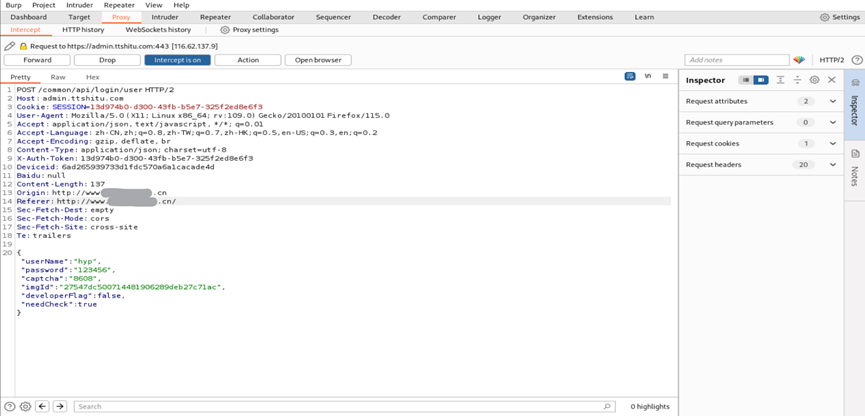This screenshot has height=416, width=865.
Task: Toggle message pretty-print wrap icon
Action: [x=630, y=76]
